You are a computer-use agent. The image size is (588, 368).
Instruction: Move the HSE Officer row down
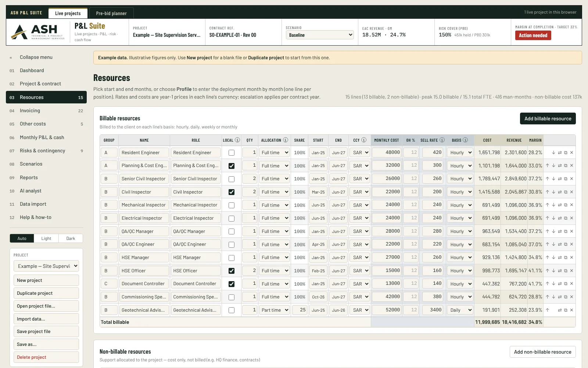coord(553,270)
